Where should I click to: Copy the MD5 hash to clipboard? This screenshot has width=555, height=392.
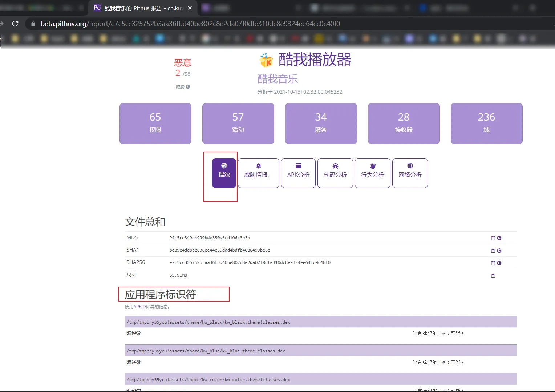pyautogui.click(x=493, y=238)
